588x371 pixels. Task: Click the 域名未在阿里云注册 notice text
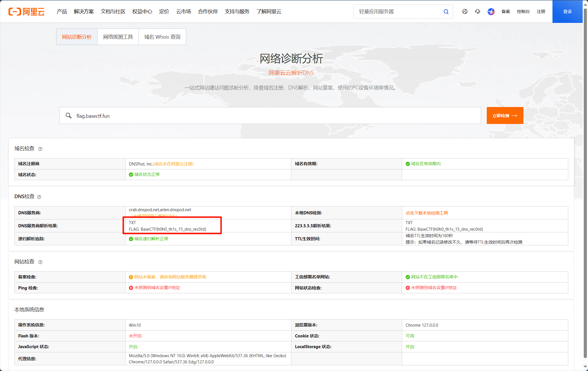pyautogui.click(x=173, y=164)
